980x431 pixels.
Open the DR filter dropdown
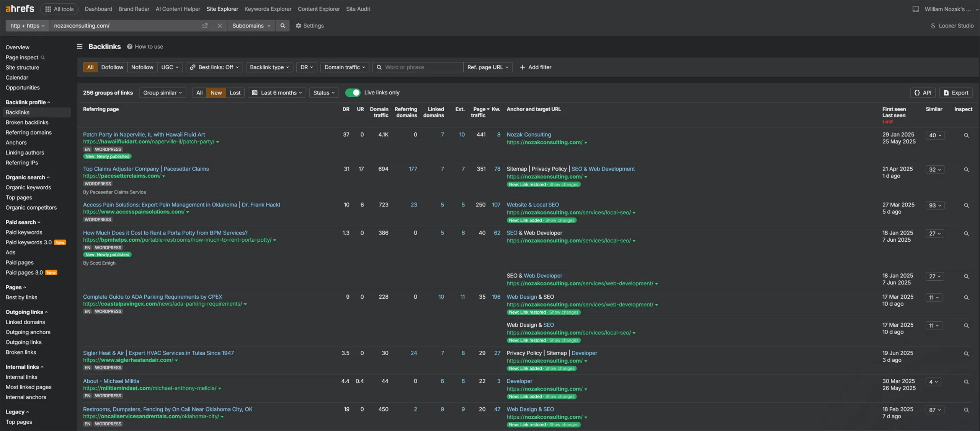(307, 67)
